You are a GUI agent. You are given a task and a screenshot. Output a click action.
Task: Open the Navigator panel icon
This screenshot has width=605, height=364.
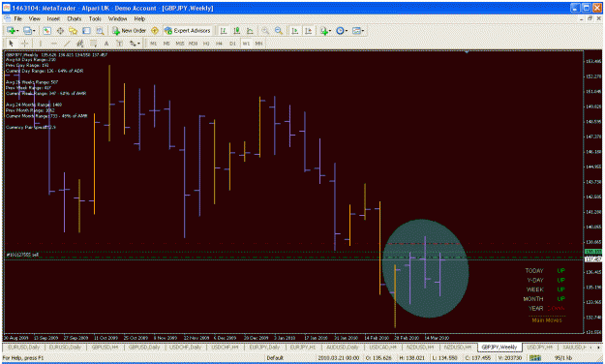pyautogui.click(x=74, y=30)
